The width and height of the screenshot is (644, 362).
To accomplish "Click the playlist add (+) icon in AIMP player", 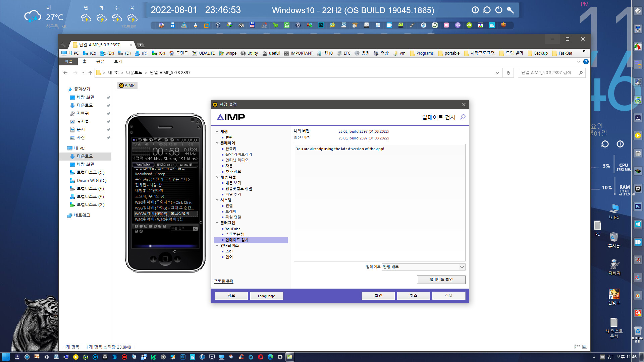I will (x=137, y=226).
